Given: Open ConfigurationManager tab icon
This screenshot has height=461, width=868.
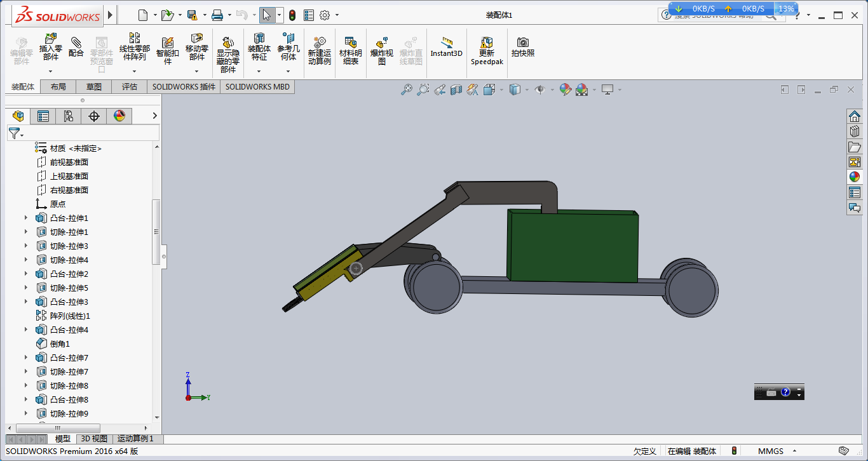Looking at the screenshot, I should click(69, 116).
